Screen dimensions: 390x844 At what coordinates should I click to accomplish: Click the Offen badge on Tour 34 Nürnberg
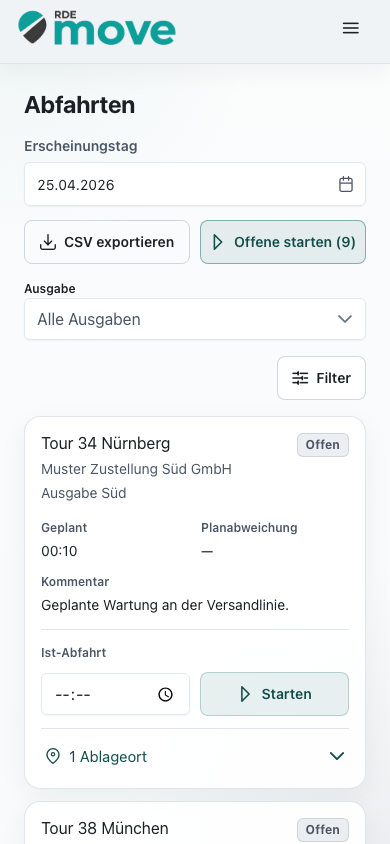tap(323, 445)
